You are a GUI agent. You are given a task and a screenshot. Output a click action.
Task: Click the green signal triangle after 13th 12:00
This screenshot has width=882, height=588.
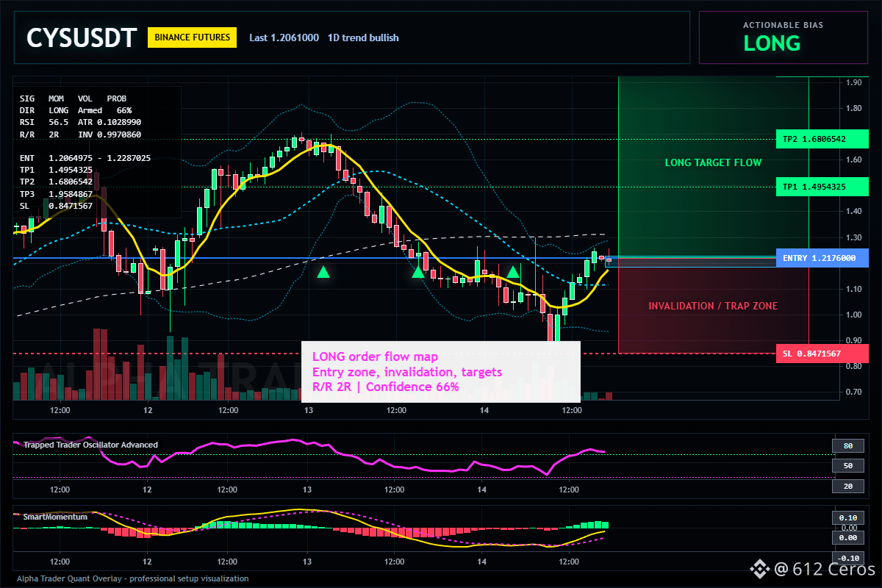click(x=418, y=272)
